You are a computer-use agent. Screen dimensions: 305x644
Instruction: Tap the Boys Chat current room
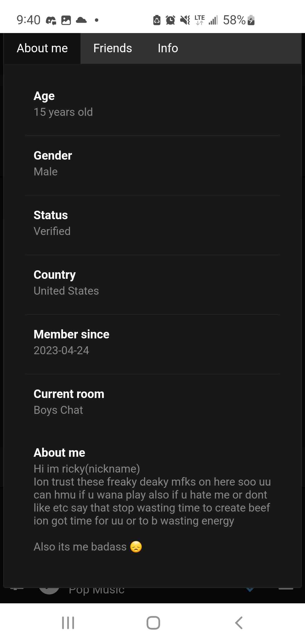tap(58, 410)
